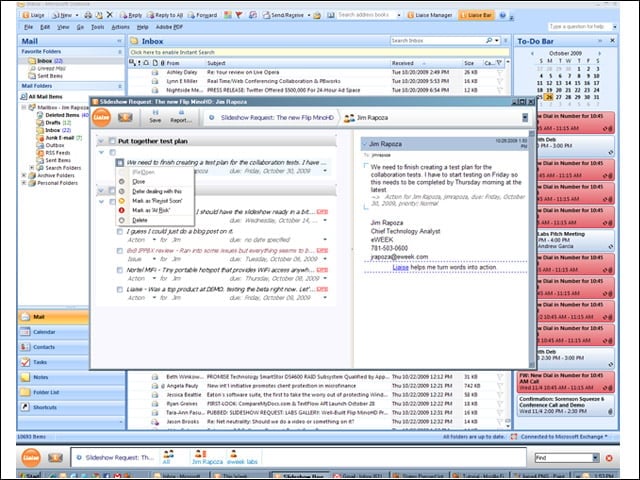Expand the Personal Folders tree node

24,183
